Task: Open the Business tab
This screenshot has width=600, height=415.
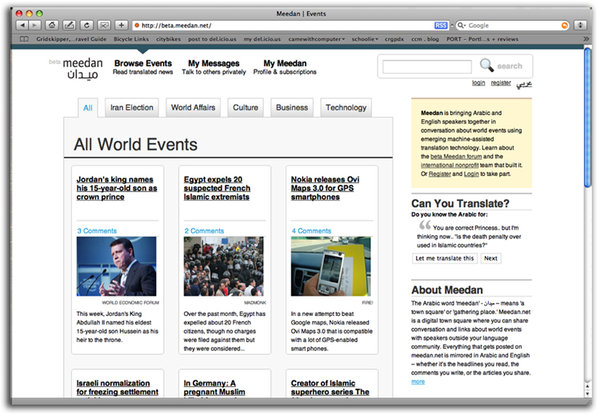Action: coord(292,107)
